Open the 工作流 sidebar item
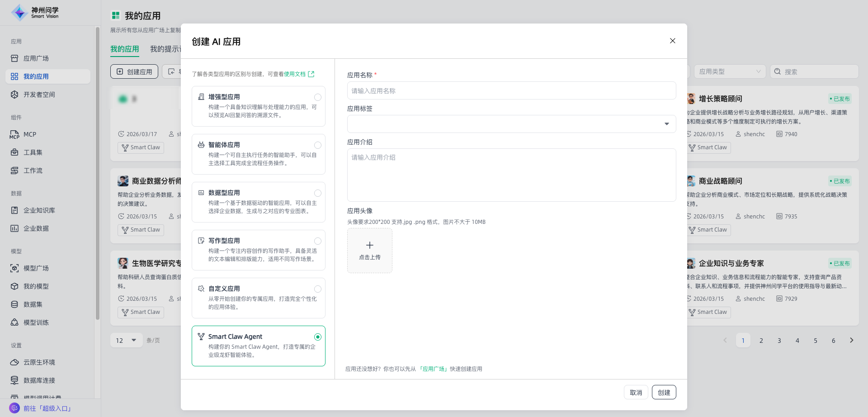The height and width of the screenshot is (417, 868). coord(33,171)
